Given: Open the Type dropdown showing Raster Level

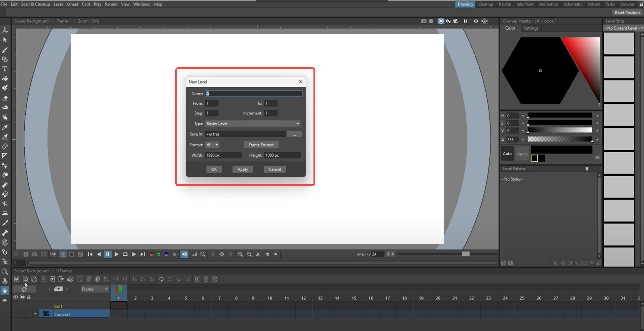Looking at the screenshot, I should click(x=252, y=124).
